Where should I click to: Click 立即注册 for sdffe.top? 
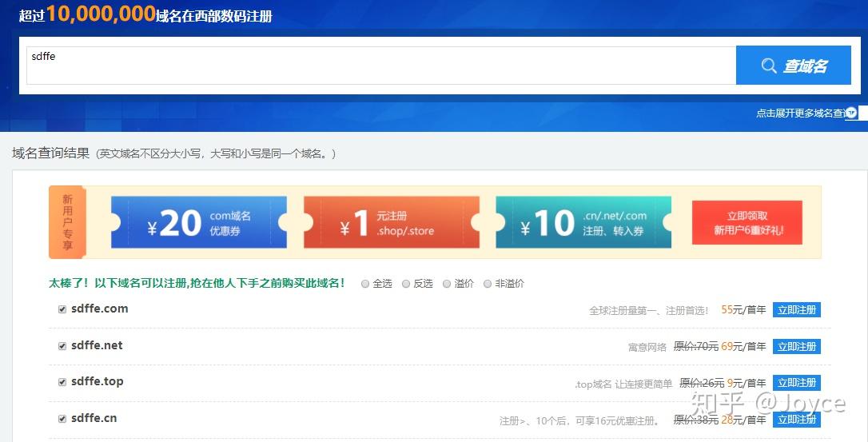pos(797,383)
